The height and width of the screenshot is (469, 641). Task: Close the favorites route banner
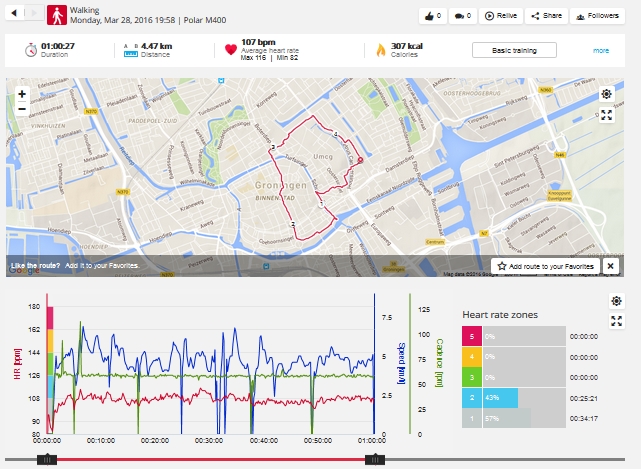click(609, 266)
